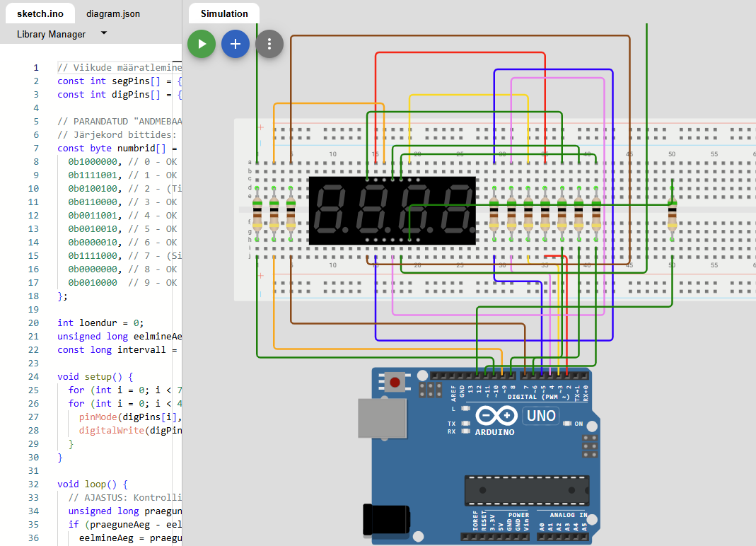Click the 'void loop() {' line
Viewport: 756px width, 546px height.
pos(93,484)
